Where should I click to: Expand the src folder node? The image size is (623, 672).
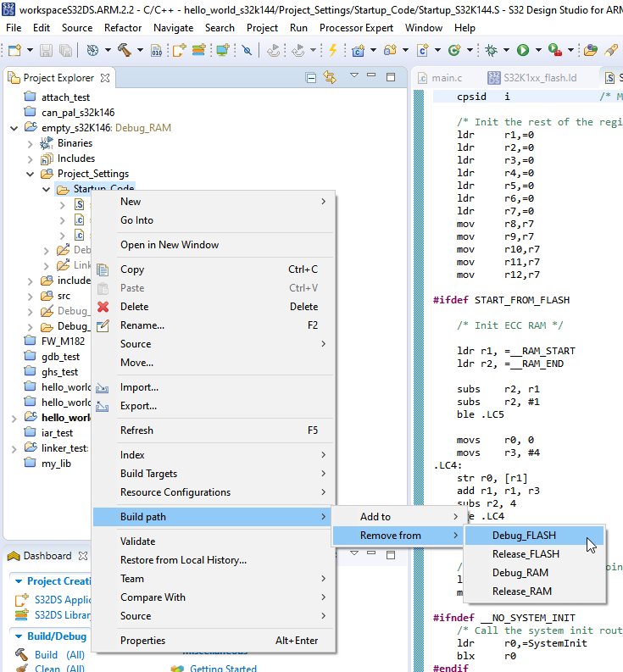pos(30,296)
